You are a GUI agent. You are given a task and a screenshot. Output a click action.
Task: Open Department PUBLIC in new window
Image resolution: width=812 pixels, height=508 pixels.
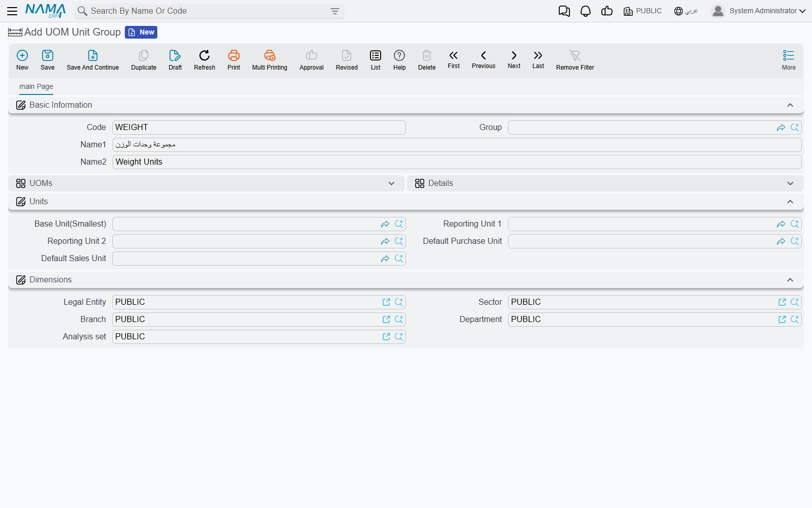[782, 320]
